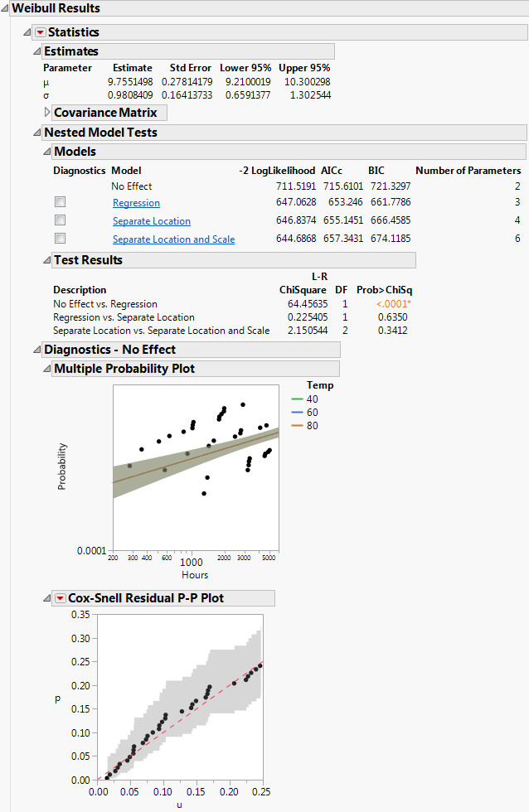Click the Separate Location and Scale link

tap(173, 239)
